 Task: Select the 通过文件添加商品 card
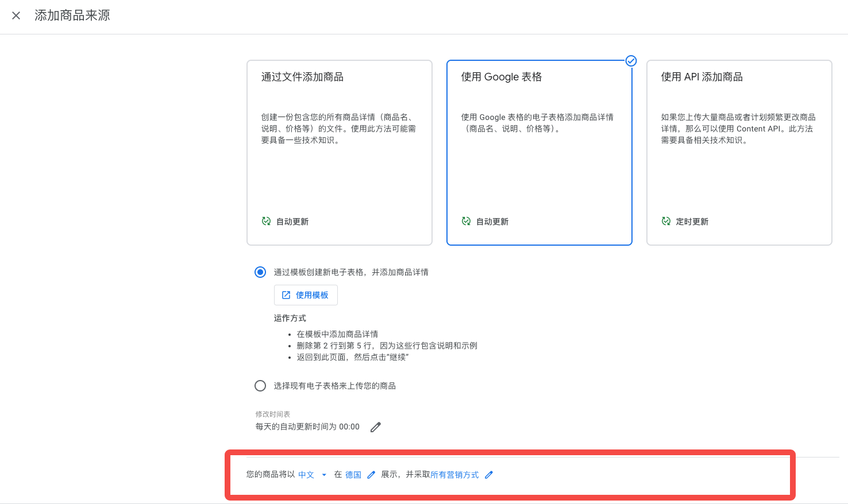click(x=339, y=152)
